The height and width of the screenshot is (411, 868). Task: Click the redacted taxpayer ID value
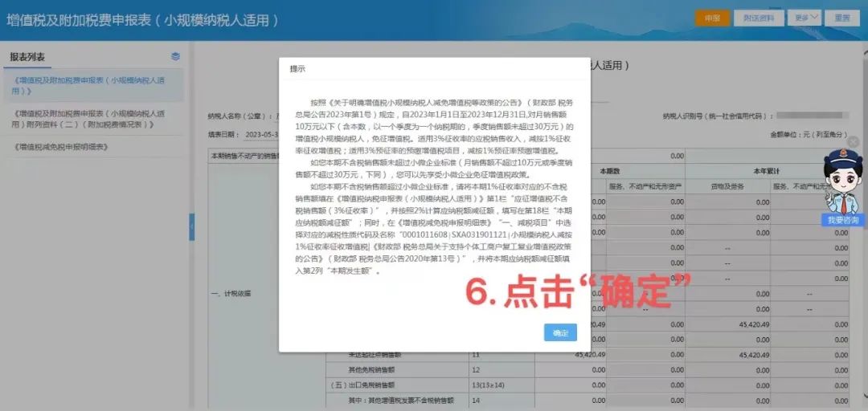coord(812,116)
